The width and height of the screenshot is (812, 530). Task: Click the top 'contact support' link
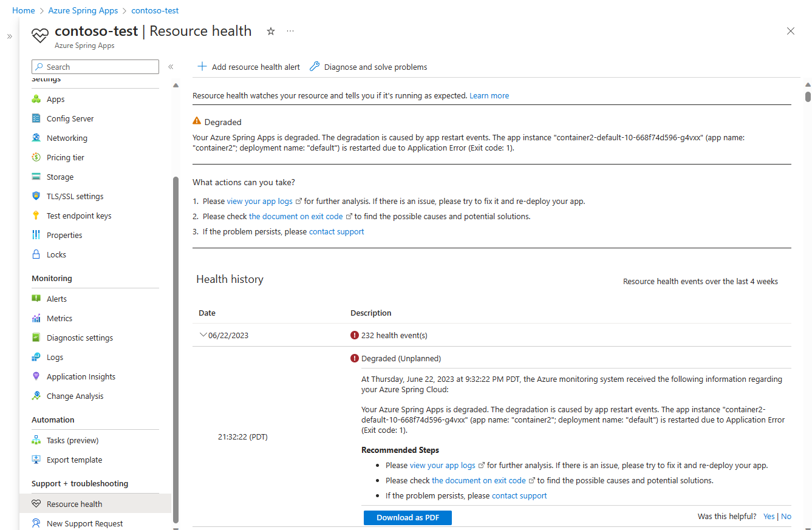coord(336,231)
